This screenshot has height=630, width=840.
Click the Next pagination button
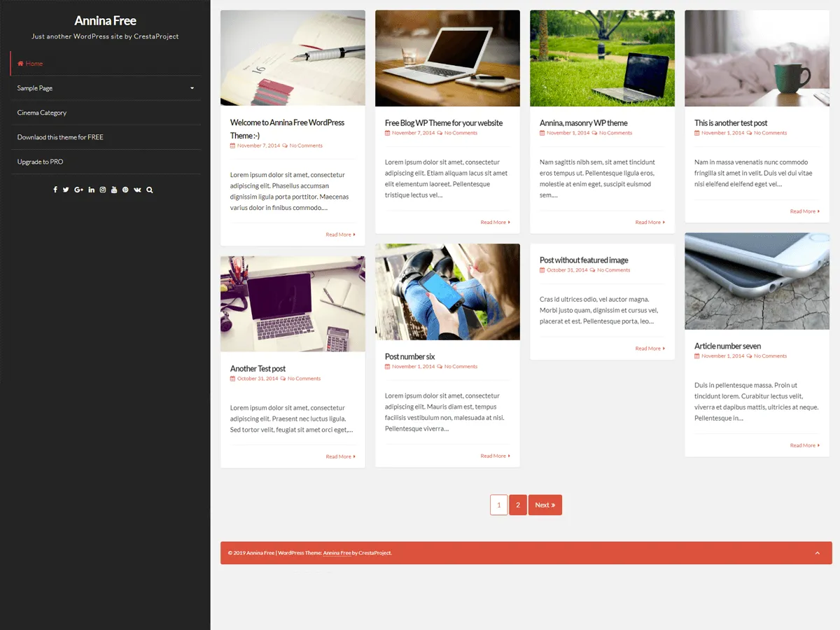545,505
